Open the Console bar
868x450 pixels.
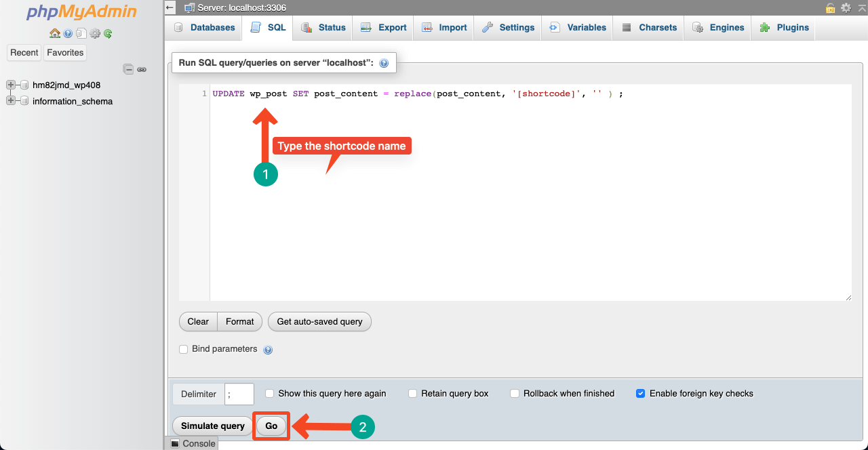193,444
